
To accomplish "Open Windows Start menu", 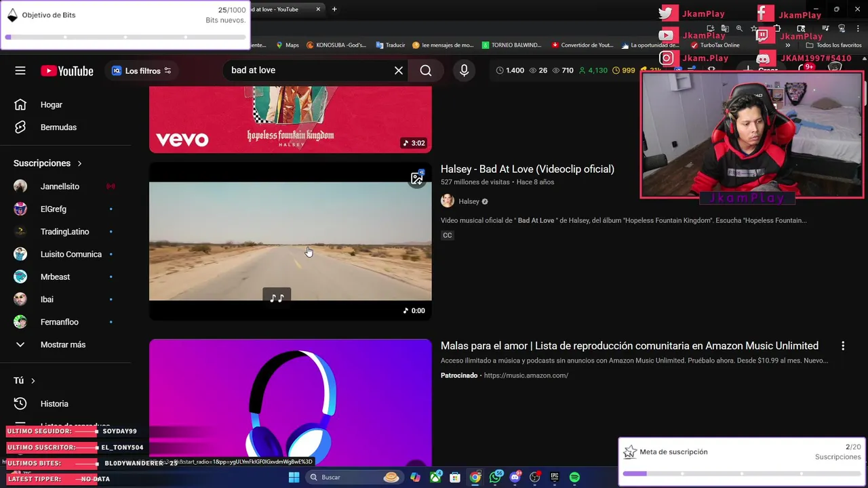I will tap(294, 477).
